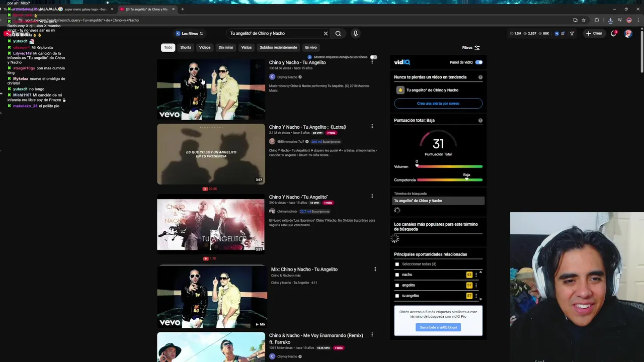644x362 pixels.
Task: Select the Todo filter chip
Action: coord(168,47)
